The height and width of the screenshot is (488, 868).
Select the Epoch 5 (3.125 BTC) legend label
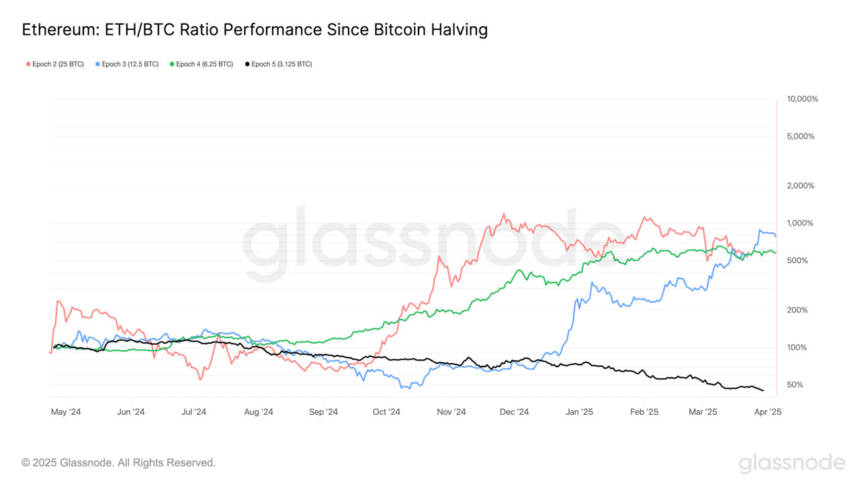(281, 64)
